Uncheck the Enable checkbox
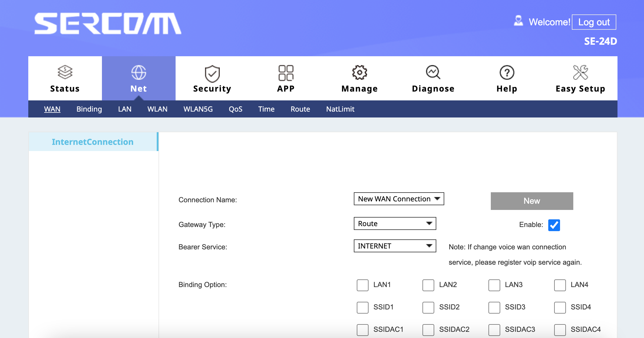Viewport: 644px width, 338px height. (554, 225)
